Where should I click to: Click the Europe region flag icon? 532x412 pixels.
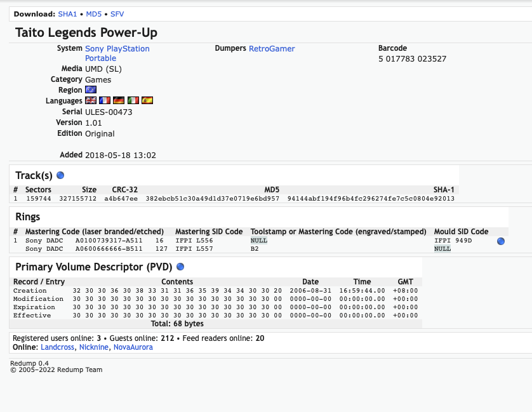tap(91, 90)
